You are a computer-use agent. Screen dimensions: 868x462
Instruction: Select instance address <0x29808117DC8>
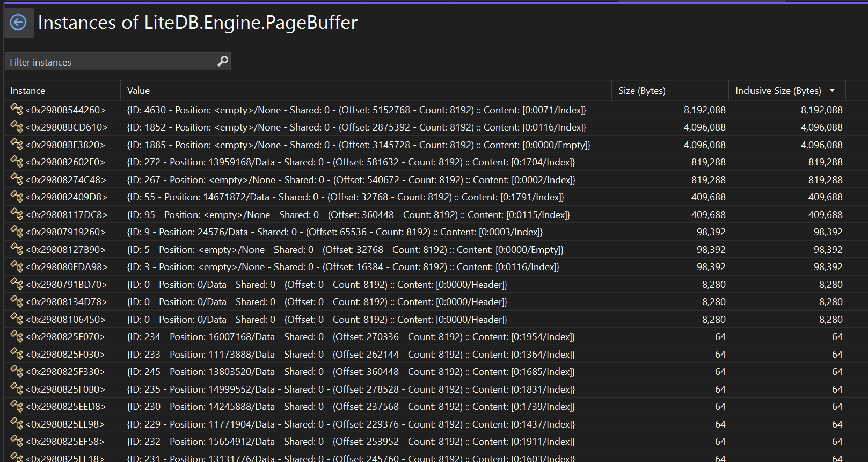point(67,215)
